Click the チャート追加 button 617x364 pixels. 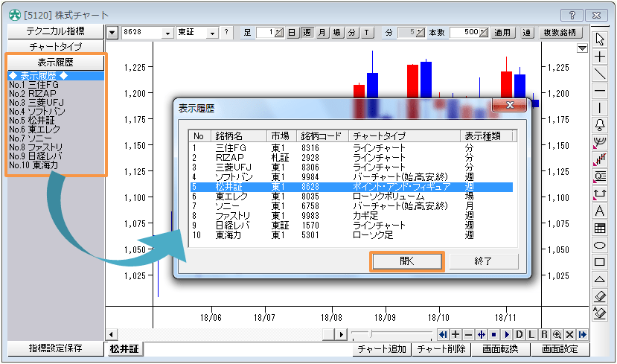(x=382, y=349)
